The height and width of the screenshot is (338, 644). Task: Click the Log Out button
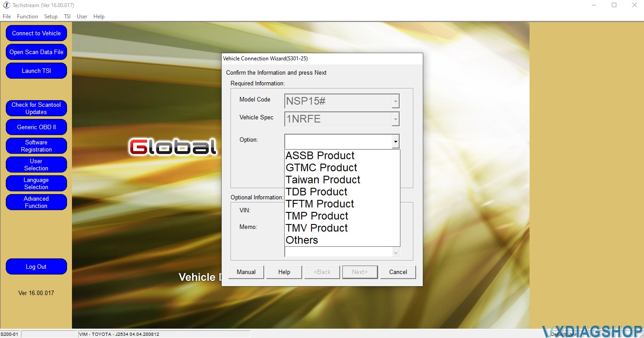36,266
